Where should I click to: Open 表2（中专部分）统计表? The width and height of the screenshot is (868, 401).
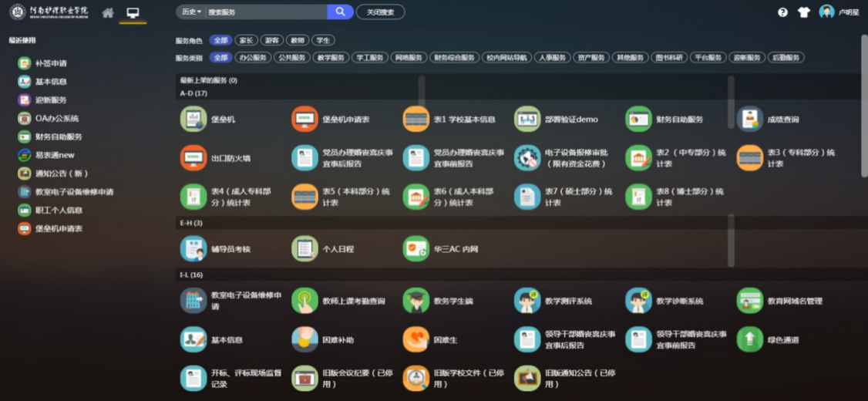[x=675, y=158]
